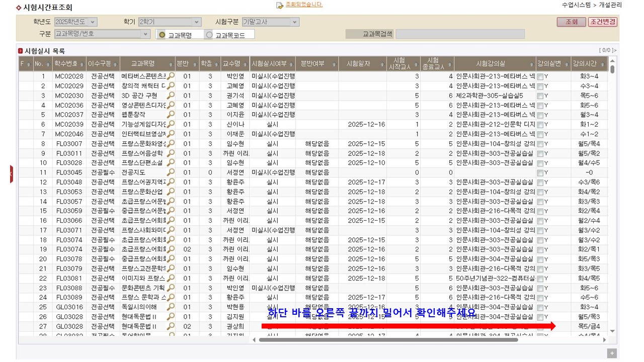Viewport: 644px width, 362px height.
Task: Click the 조회 button
Action: (571, 22)
